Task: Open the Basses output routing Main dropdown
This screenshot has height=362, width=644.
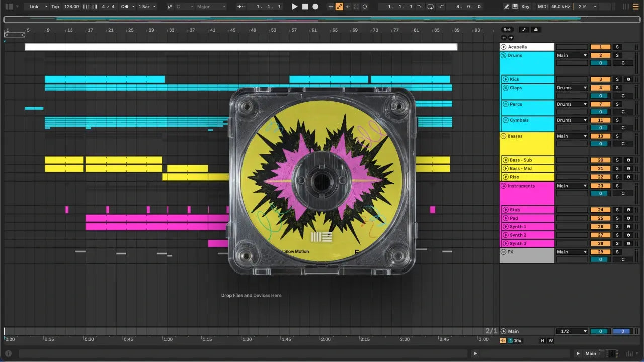Action: [572, 136]
